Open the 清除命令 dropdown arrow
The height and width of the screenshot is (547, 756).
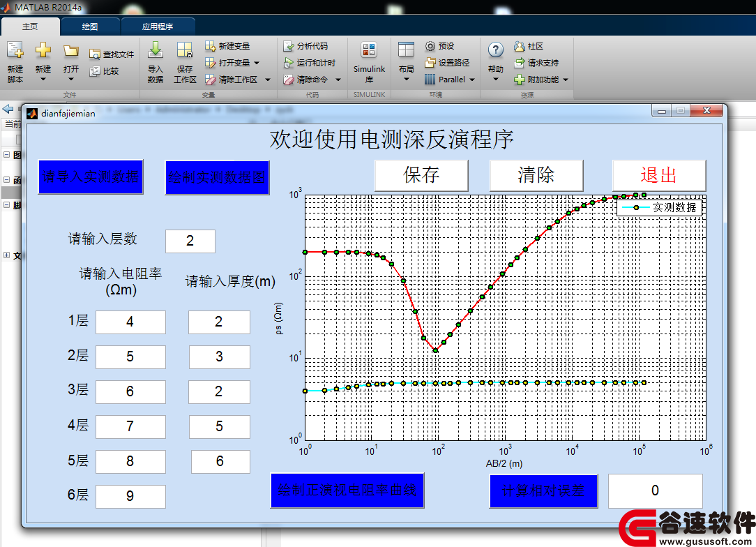(x=338, y=80)
